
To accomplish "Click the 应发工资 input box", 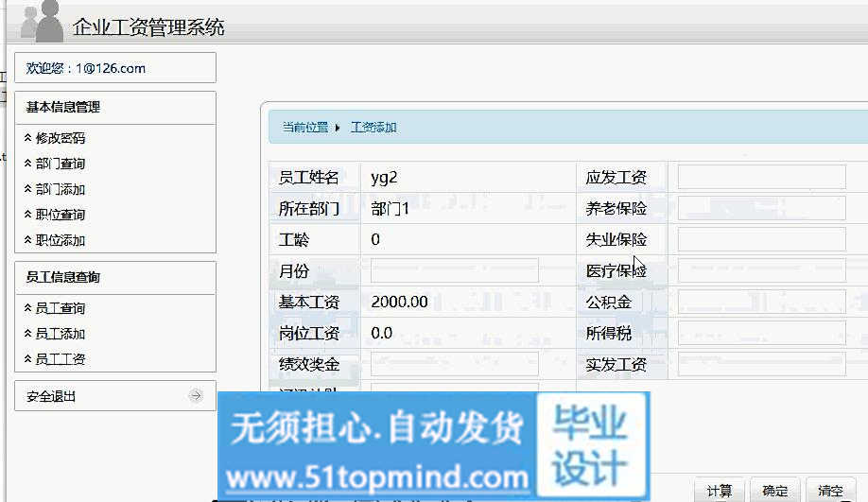I will tap(761, 177).
